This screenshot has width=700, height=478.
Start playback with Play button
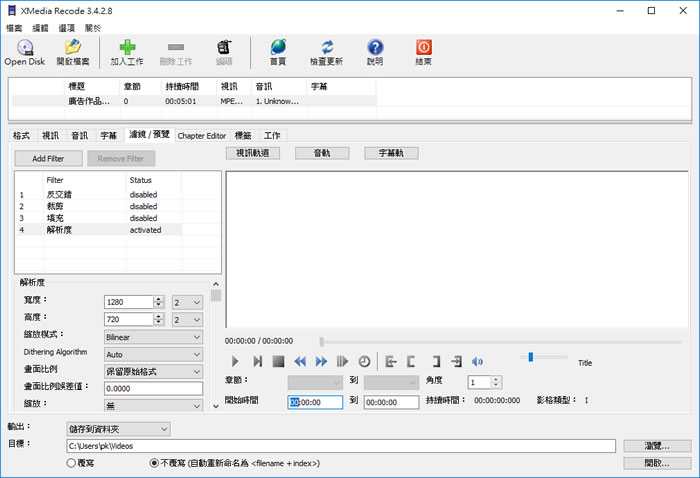[235, 361]
